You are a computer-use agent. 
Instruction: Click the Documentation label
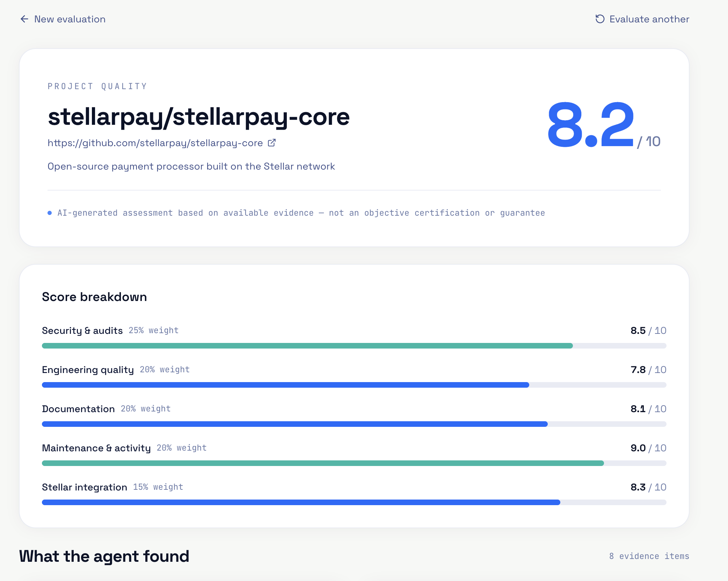(78, 409)
